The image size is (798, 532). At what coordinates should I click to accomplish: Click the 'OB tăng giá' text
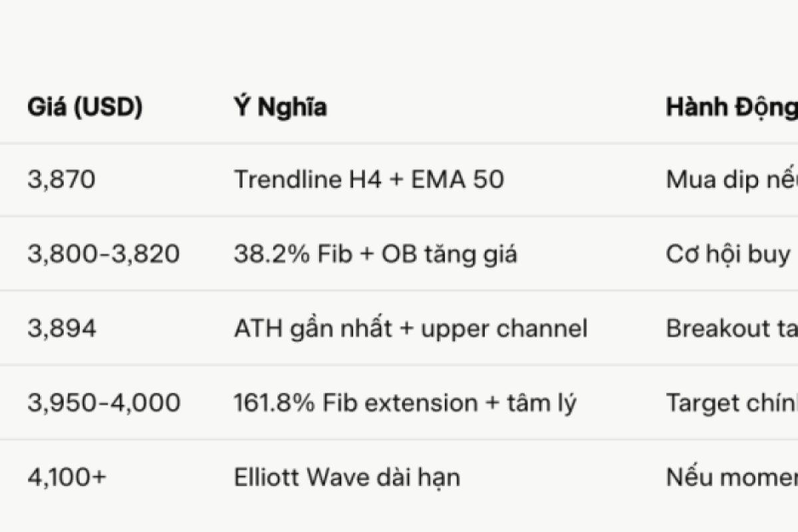(x=458, y=254)
